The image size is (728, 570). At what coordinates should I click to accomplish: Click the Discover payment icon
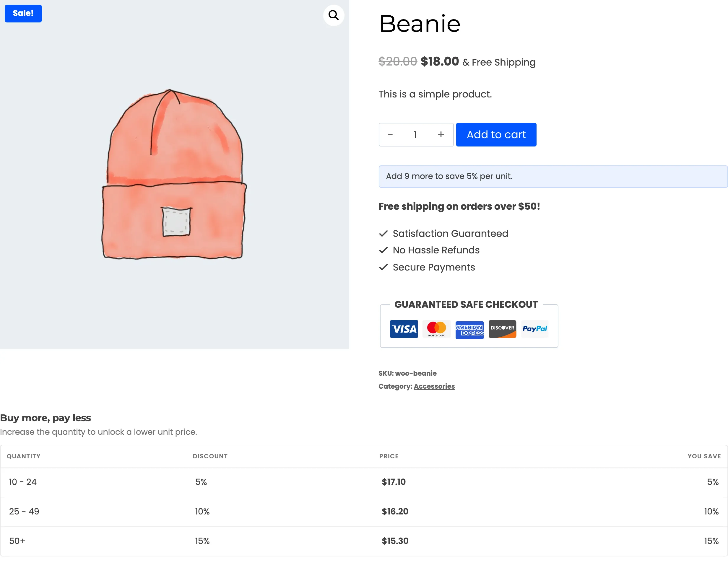tap(502, 329)
